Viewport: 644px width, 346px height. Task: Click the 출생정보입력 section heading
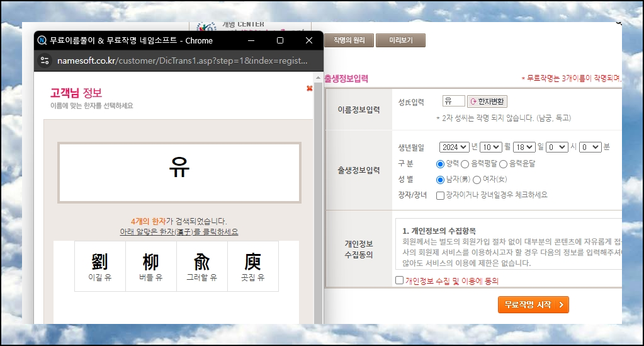346,79
